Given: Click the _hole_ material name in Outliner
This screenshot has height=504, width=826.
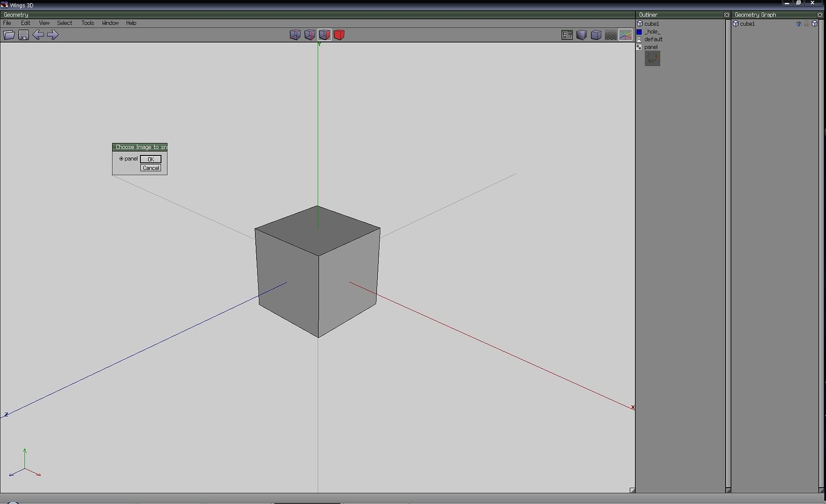Looking at the screenshot, I should pos(652,32).
